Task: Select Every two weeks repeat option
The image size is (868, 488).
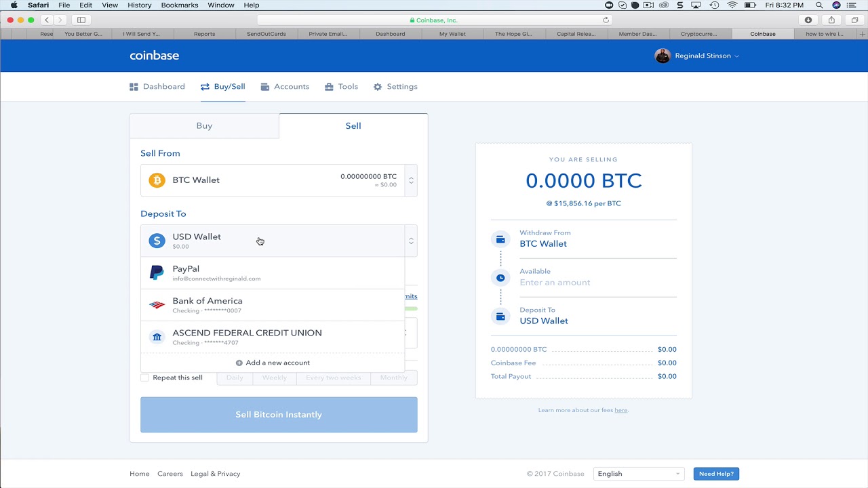Action: coord(334,378)
